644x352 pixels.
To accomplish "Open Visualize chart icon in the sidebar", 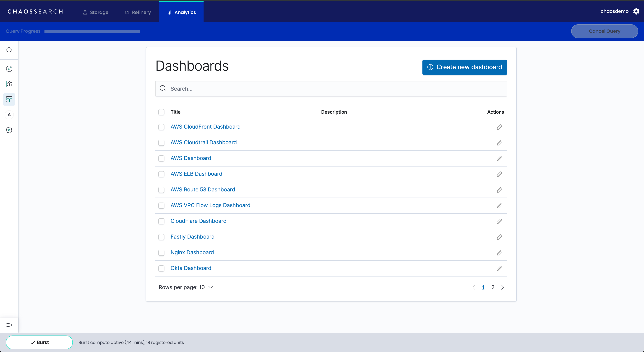I will point(9,84).
